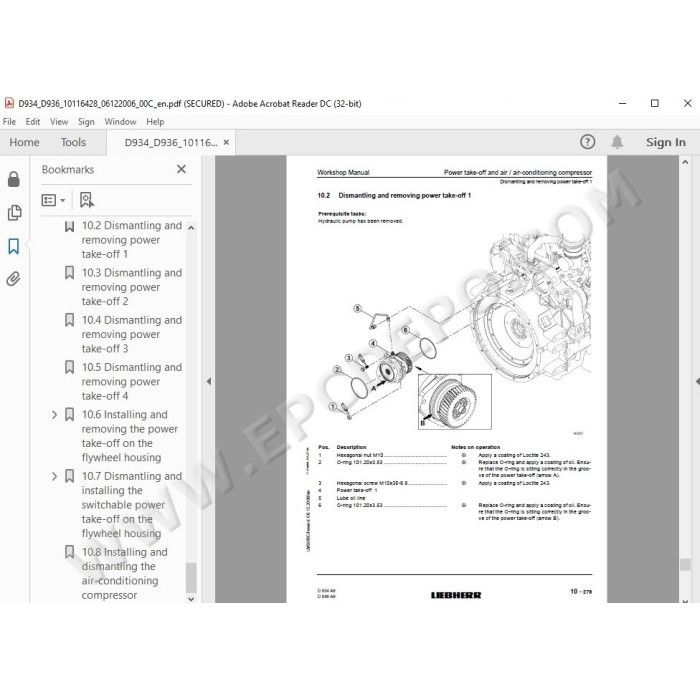Open the notifications bell icon

(617, 142)
